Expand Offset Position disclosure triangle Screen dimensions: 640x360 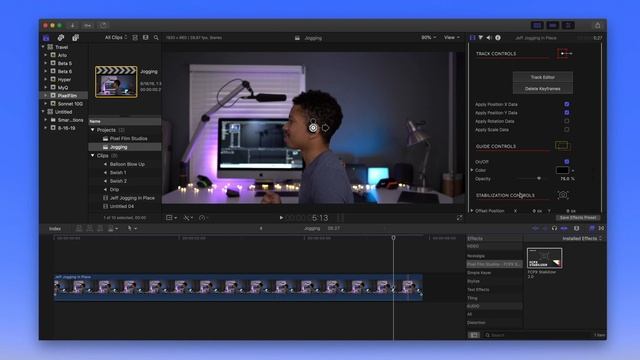click(x=472, y=211)
